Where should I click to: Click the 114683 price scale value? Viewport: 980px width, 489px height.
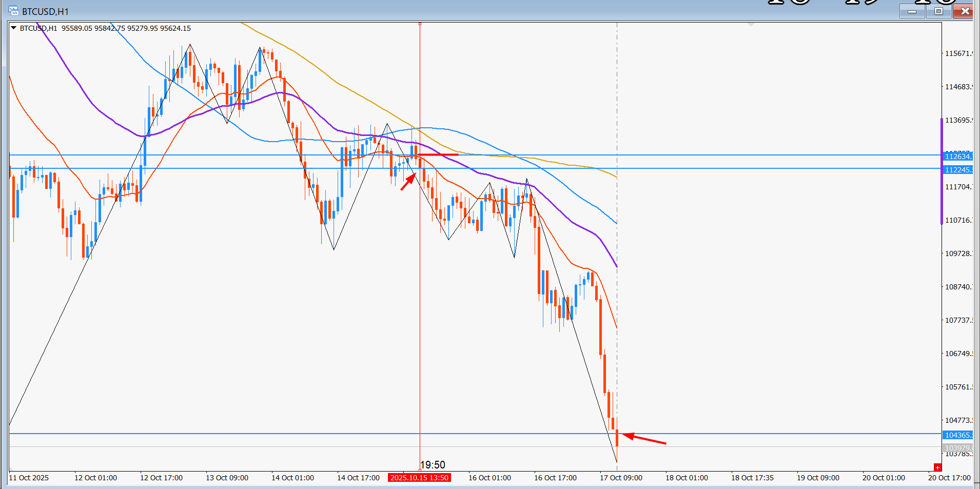pyautogui.click(x=958, y=87)
